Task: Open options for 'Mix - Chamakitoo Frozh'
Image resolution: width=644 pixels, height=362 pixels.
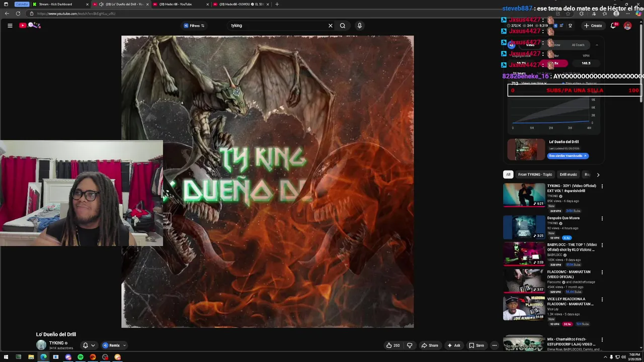Action: click(602, 340)
